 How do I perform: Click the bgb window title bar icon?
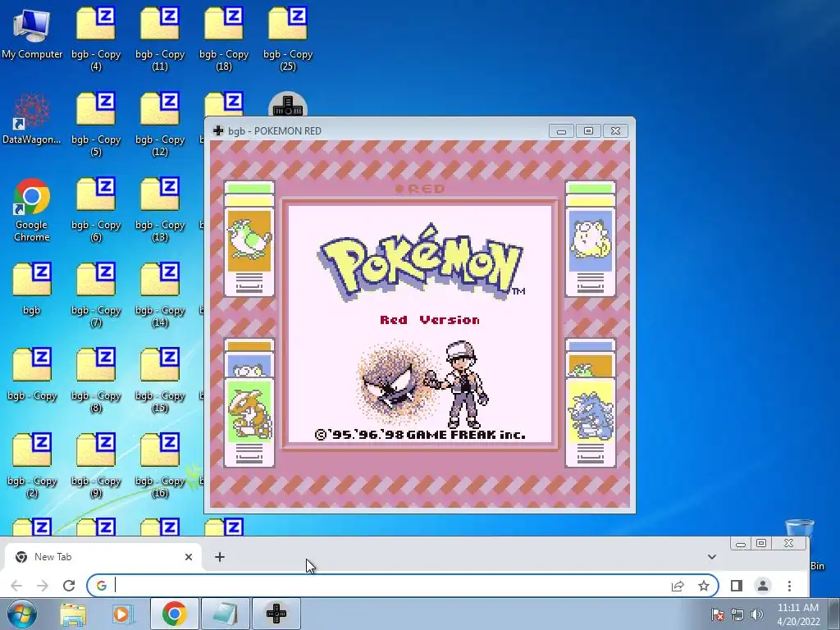(218, 130)
